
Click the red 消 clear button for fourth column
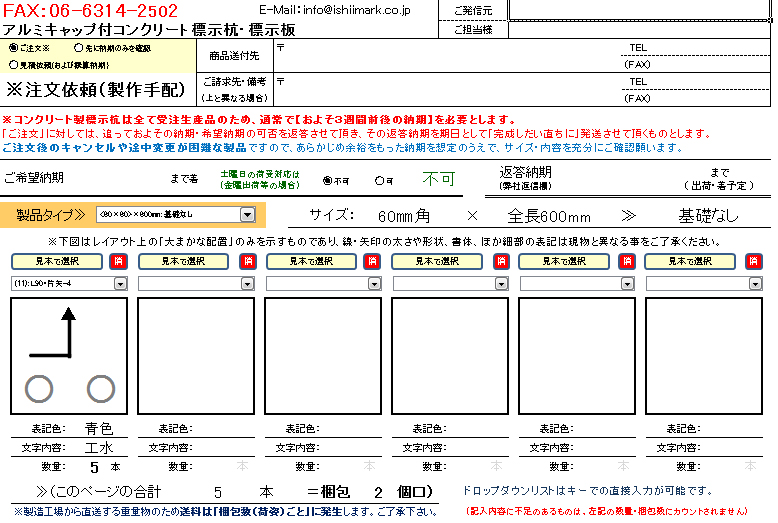[x=500, y=261]
